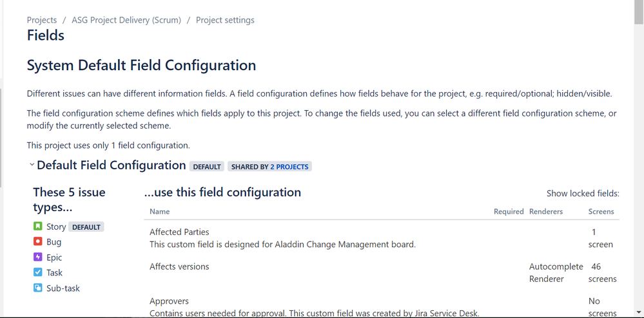Click the Show locked fields label
Screen dimensions: 644x318
pyautogui.click(x=583, y=193)
